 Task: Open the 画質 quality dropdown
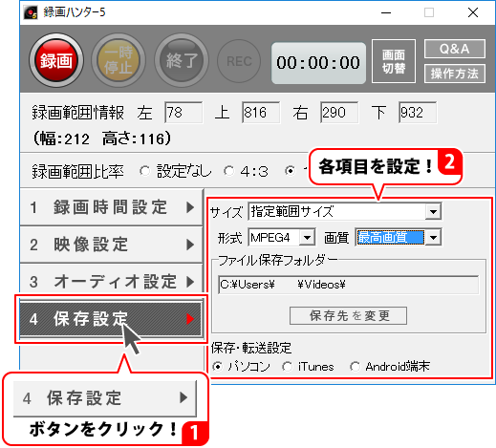tap(433, 237)
